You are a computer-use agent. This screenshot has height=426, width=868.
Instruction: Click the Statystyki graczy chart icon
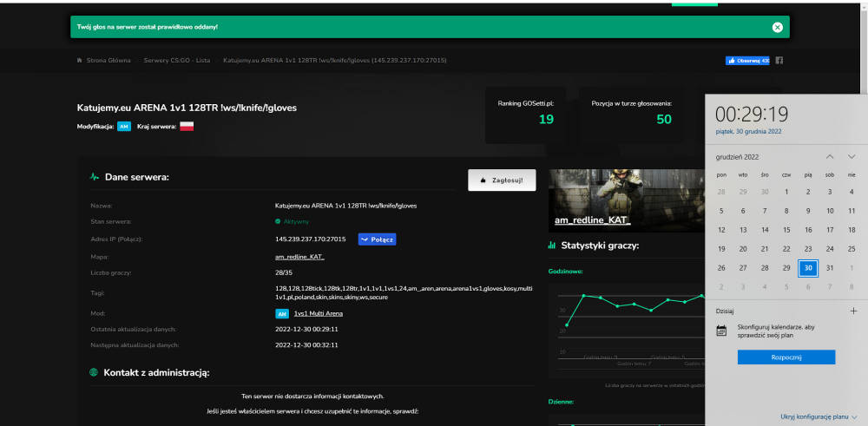[x=552, y=245]
